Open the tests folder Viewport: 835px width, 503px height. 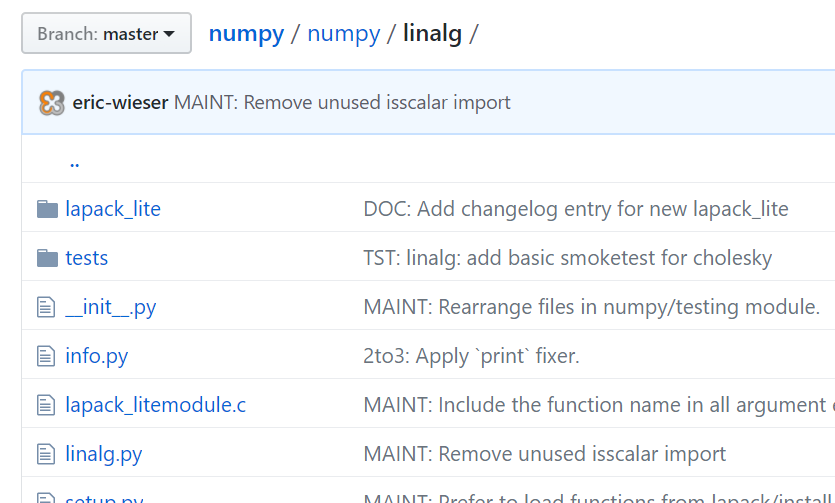(87, 258)
